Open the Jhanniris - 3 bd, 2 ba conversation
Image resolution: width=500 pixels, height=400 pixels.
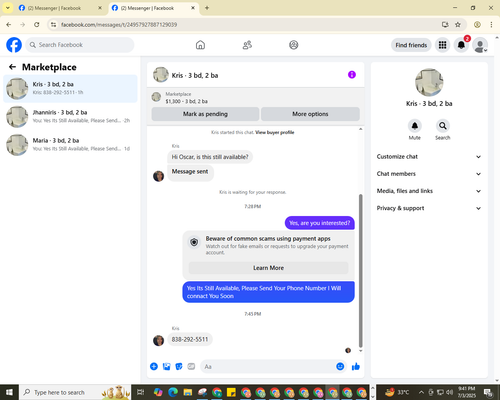point(70,117)
